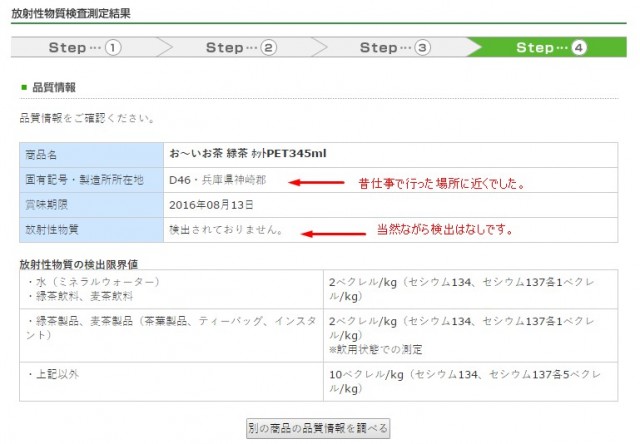Click the Step 1 progress indicator
The width and height of the screenshot is (640, 444).
click(x=85, y=47)
